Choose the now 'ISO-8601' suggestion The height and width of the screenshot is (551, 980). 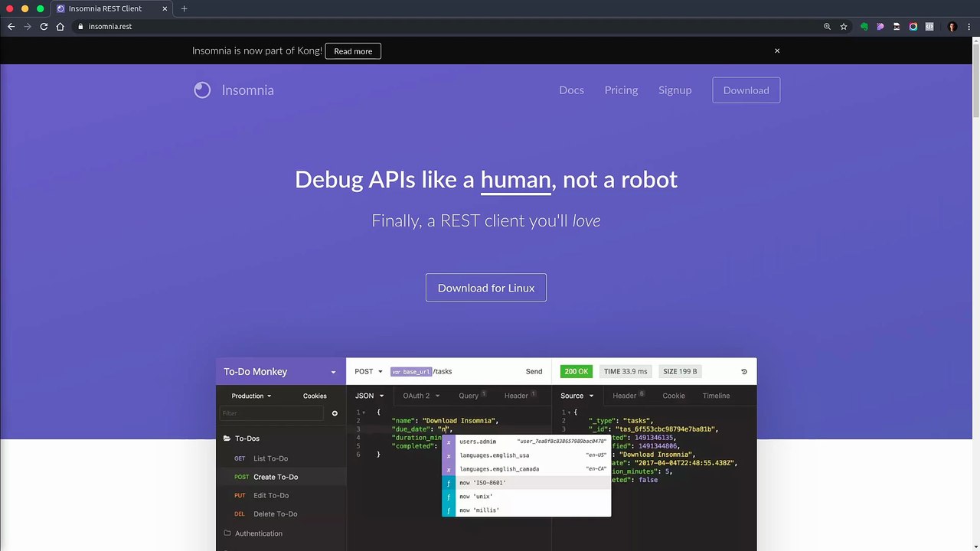(x=526, y=483)
